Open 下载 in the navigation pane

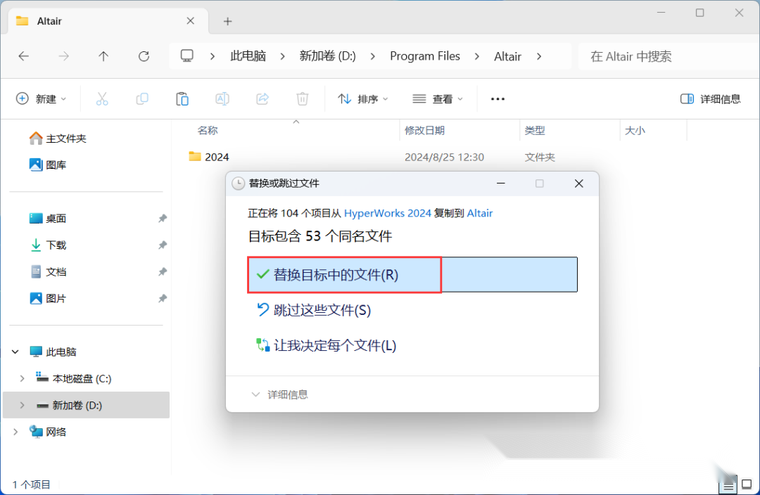pos(56,245)
